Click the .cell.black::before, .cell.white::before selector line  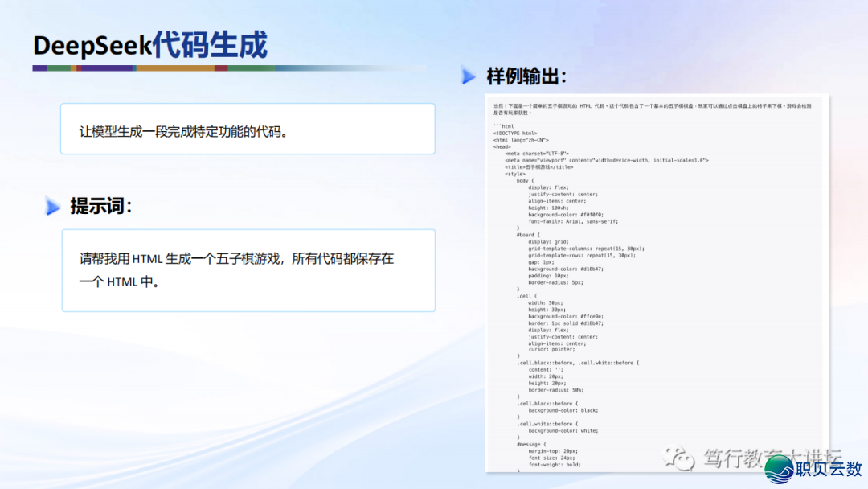click(x=577, y=363)
